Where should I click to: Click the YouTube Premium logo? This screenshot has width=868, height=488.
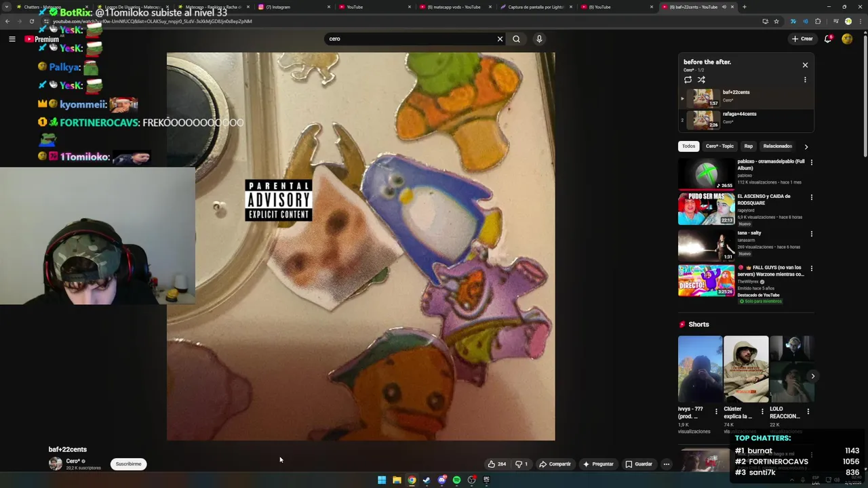click(x=42, y=39)
